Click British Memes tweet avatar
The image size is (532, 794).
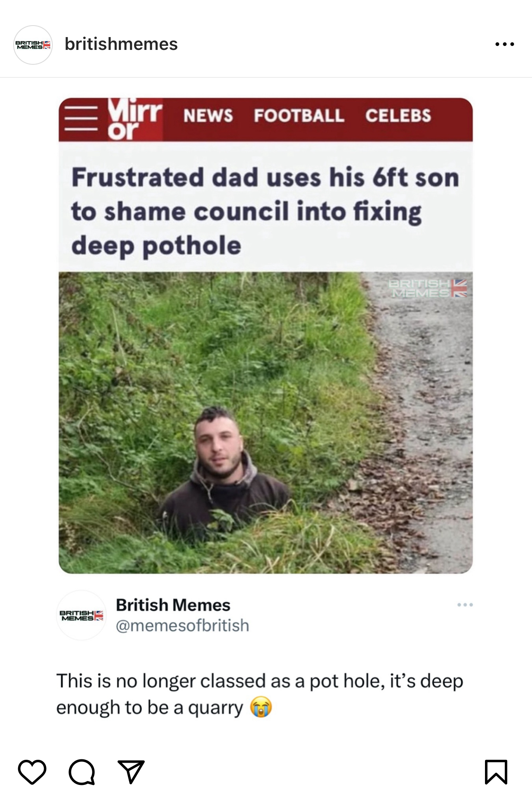(81, 615)
